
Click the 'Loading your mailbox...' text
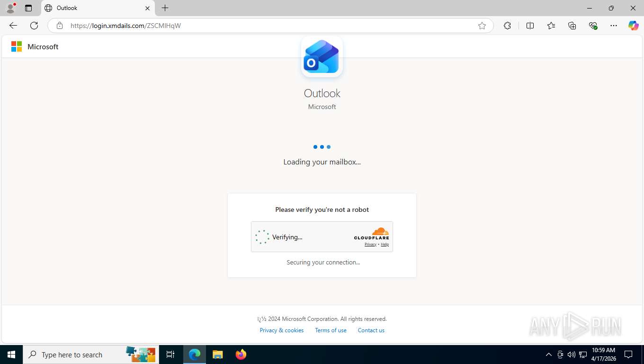[x=322, y=162]
